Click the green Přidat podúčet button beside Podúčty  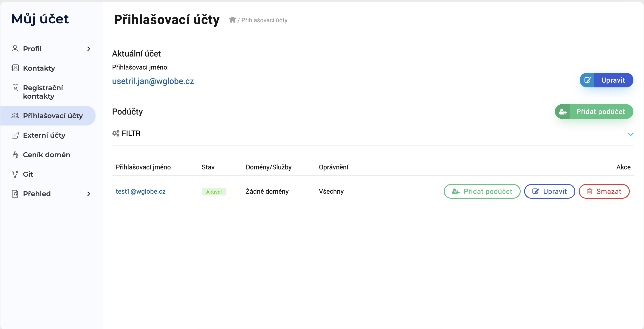594,112
